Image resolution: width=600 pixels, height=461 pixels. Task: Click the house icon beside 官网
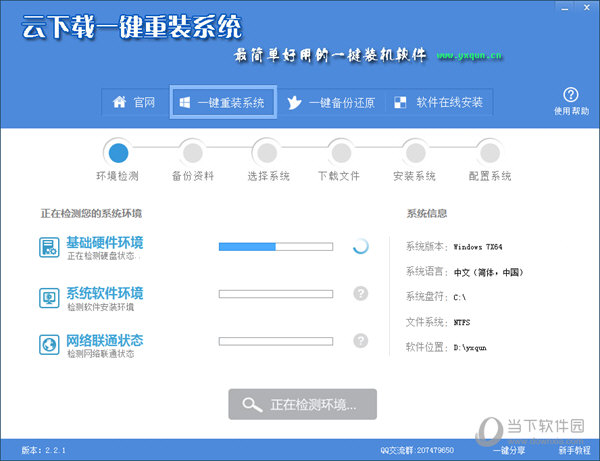(119, 102)
